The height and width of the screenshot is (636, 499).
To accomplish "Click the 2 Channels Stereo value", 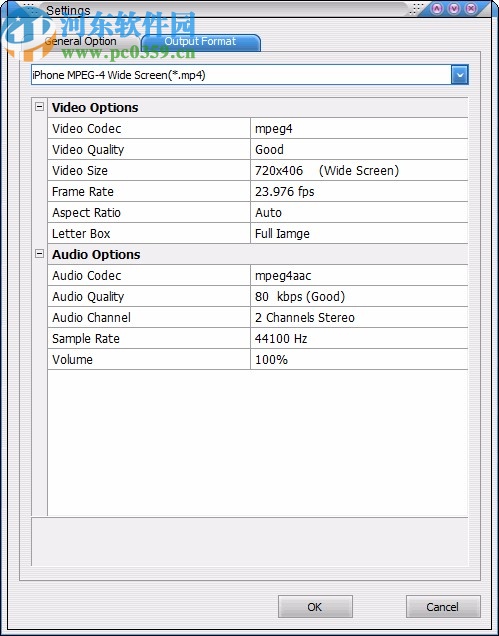I will point(359,318).
